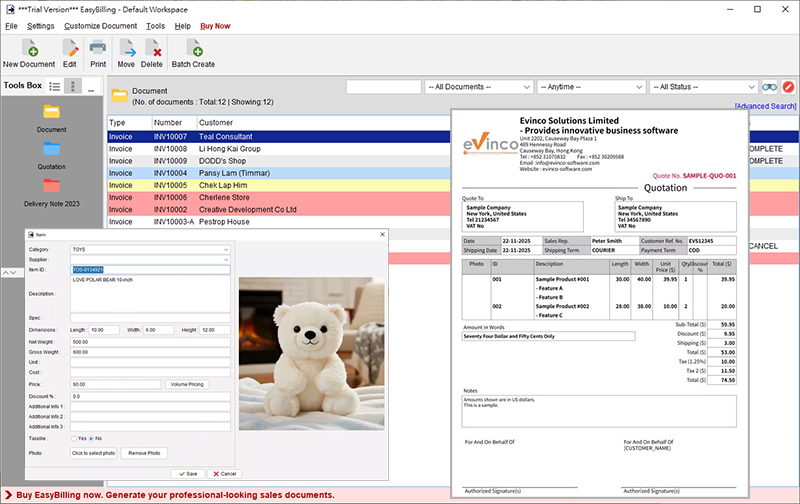Click the collapse arrows on Tools Box edge
This screenshot has height=504, width=800.
pyautogui.click(x=9, y=273)
